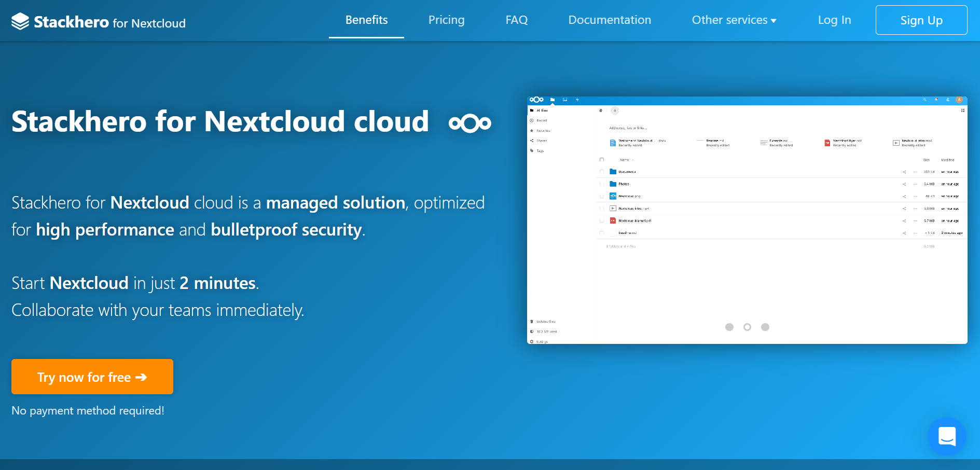Expand the Other services dropdown
The image size is (980, 470).
point(734,20)
